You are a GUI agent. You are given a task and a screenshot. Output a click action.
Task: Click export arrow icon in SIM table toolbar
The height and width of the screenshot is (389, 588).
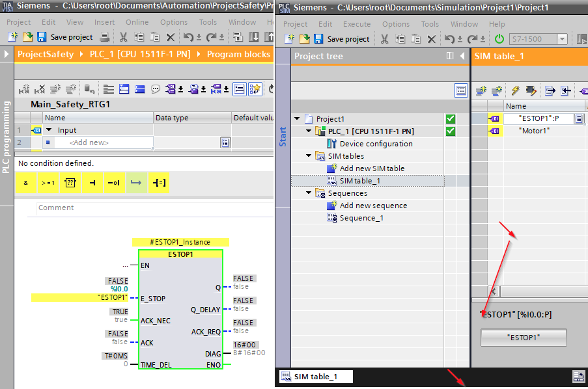tap(550, 90)
